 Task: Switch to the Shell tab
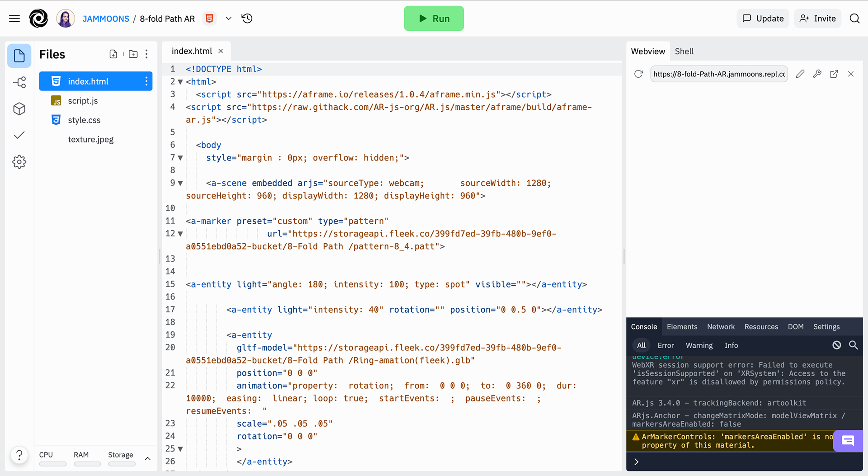click(684, 52)
